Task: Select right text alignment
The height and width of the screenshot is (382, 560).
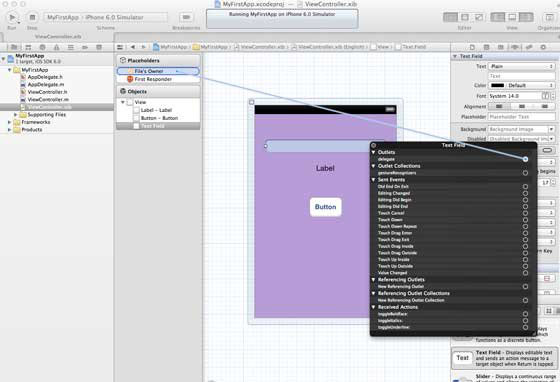Action: tap(544, 106)
